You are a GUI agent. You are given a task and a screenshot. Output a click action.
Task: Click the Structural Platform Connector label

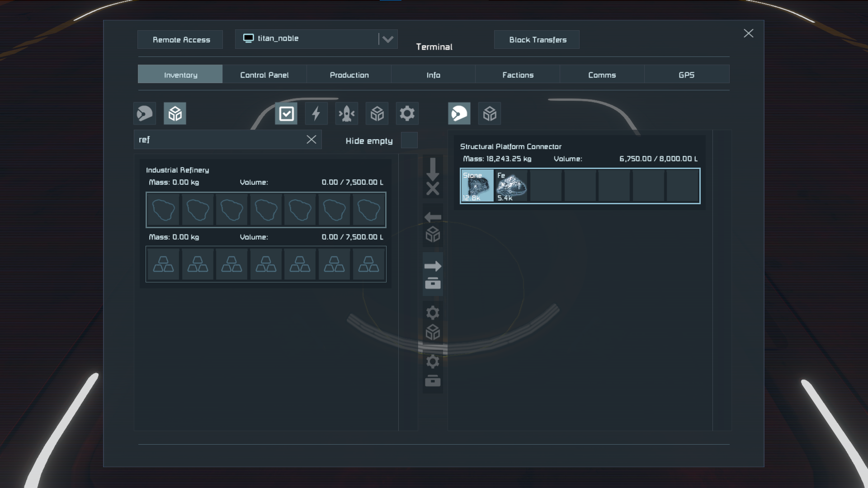point(511,146)
